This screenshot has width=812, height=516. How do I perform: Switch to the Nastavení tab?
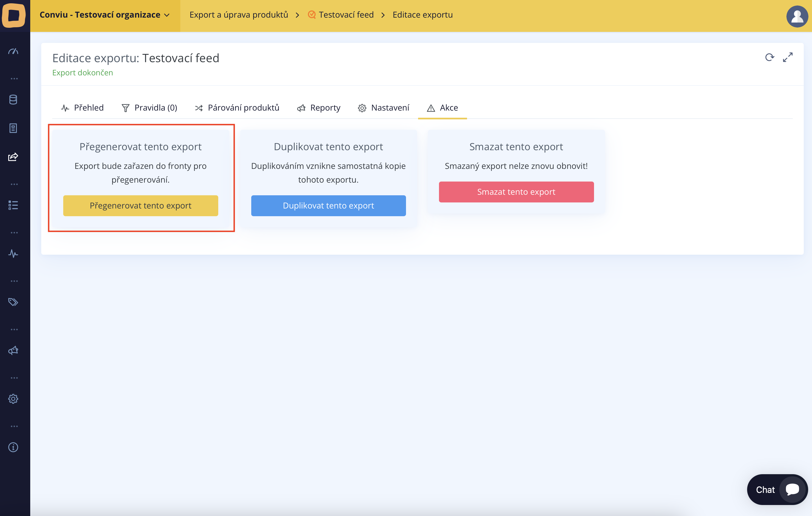(384, 108)
